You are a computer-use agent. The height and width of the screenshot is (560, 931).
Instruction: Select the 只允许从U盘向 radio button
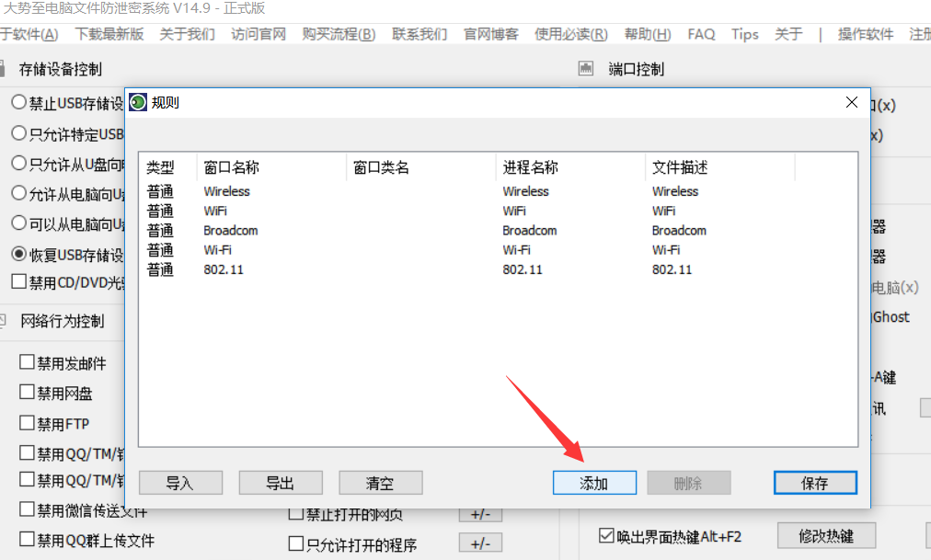click(x=19, y=163)
